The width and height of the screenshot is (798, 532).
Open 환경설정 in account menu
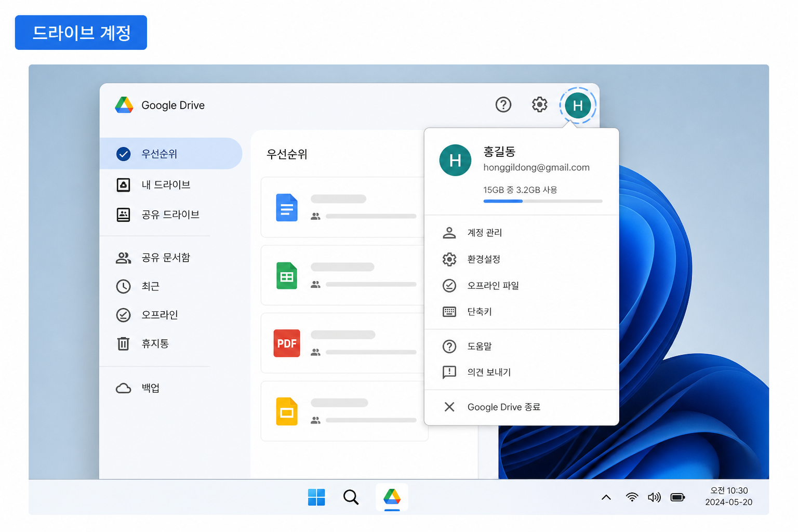tap(522, 259)
